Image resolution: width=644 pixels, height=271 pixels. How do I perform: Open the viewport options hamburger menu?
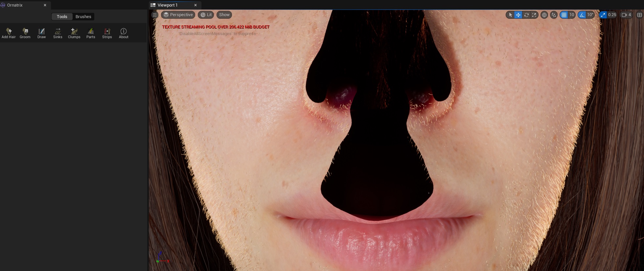154,15
